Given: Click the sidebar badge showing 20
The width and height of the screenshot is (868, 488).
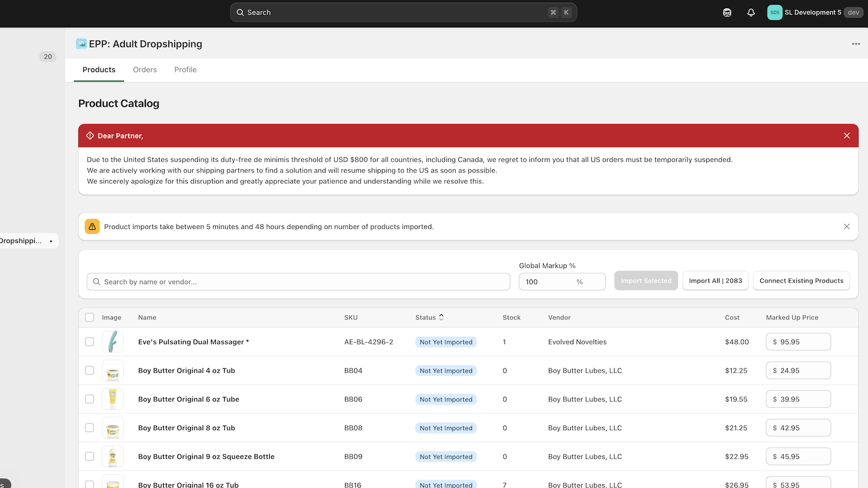Looking at the screenshot, I should [x=48, y=56].
